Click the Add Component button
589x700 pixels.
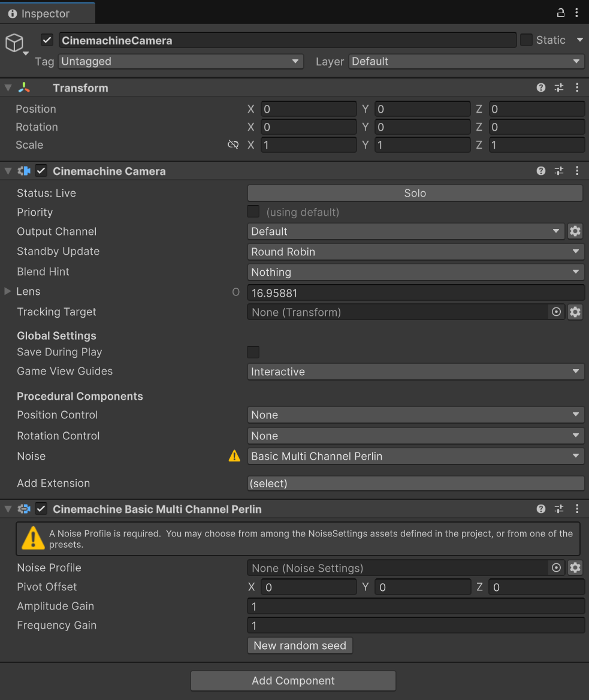[x=293, y=681]
